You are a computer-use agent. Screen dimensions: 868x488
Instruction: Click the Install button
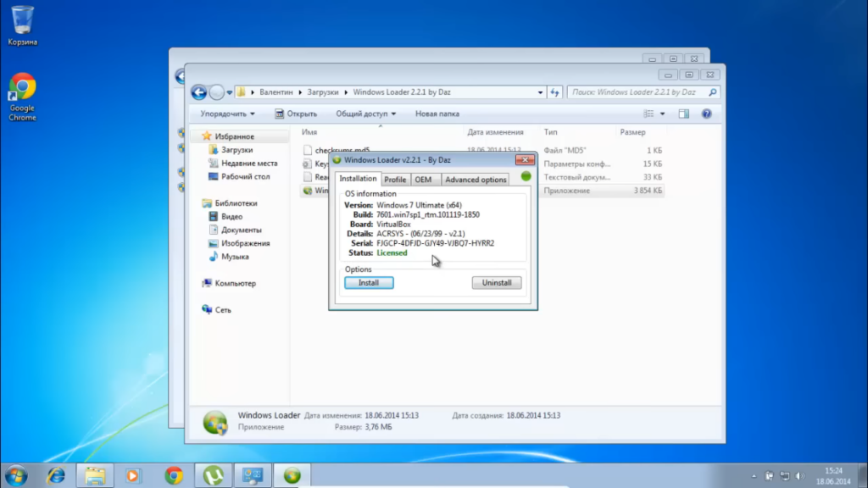point(369,283)
